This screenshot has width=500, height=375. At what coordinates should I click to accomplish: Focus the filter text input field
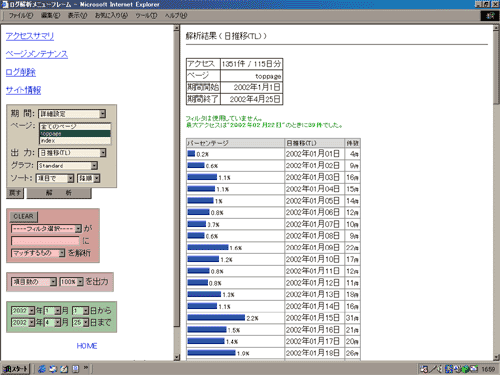click(x=45, y=241)
